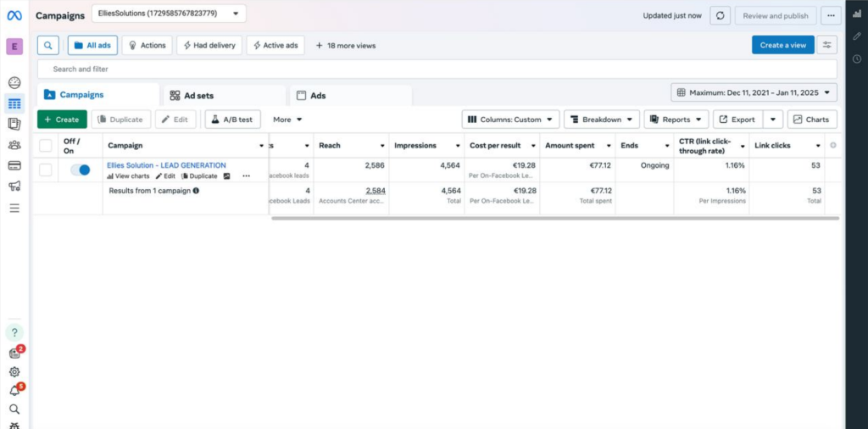Open the clock history icon on right rail
The height and width of the screenshot is (429, 868).
tap(857, 58)
